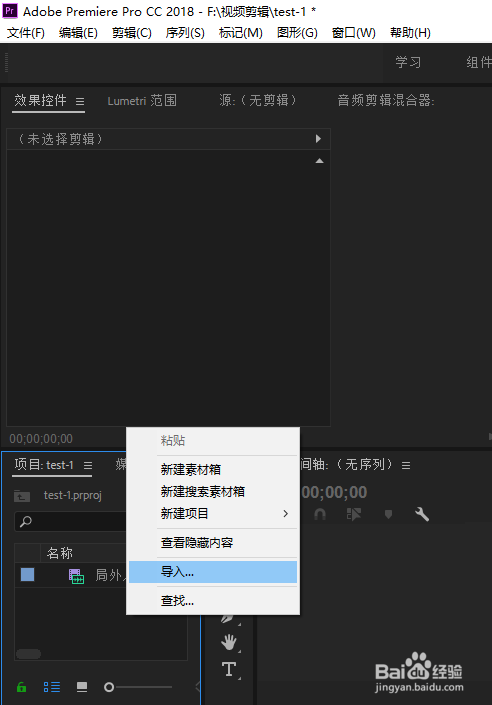Click the collapse triangle in effect controls
Viewport: 492px width, 705px height.
coord(319,161)
